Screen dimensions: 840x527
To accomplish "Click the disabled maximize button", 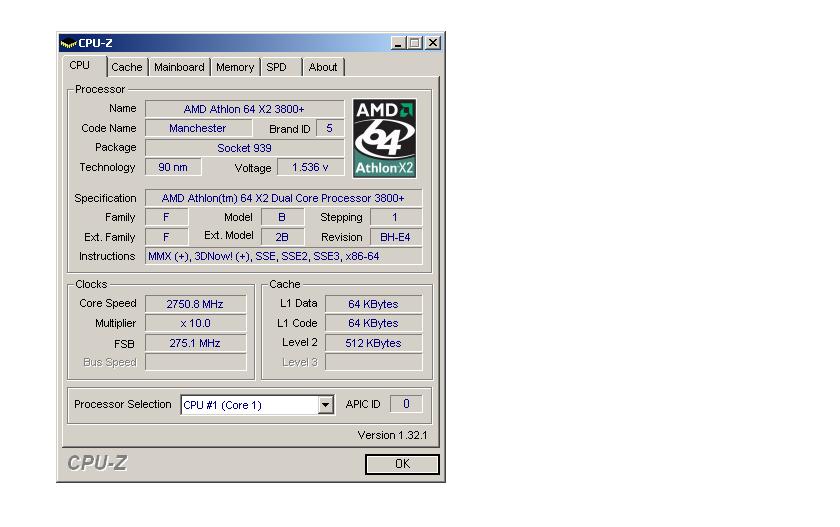I will (x=414, y=43).
